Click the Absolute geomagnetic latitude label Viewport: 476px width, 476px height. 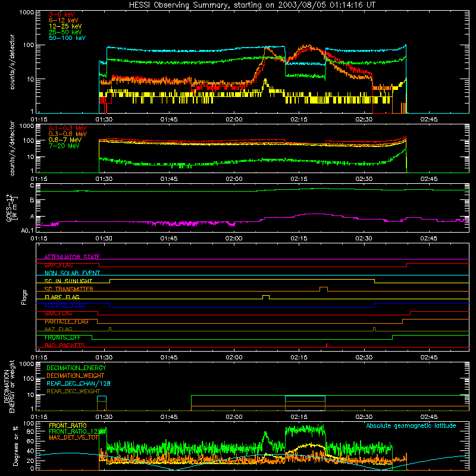point(411,425)
